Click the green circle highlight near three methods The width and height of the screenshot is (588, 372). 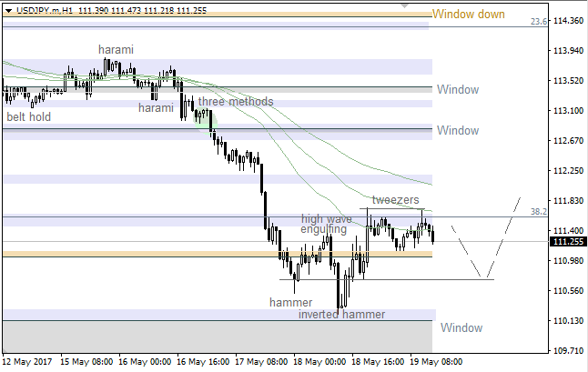point(206,118)
